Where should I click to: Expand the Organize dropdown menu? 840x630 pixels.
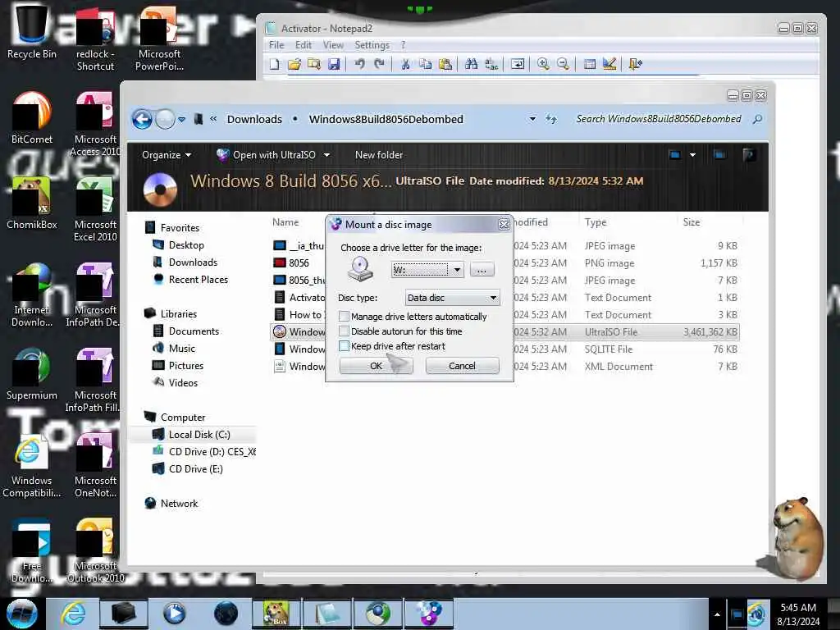(167, 155)
